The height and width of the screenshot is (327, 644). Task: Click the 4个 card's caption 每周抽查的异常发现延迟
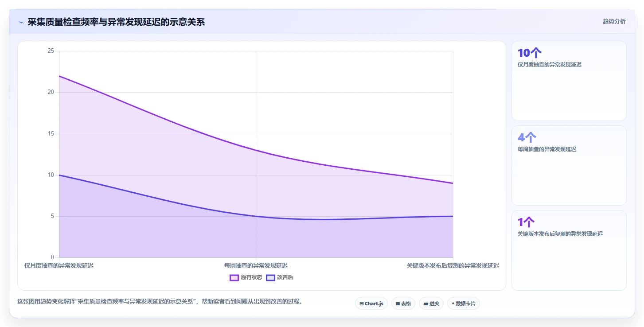pos(547,149)
